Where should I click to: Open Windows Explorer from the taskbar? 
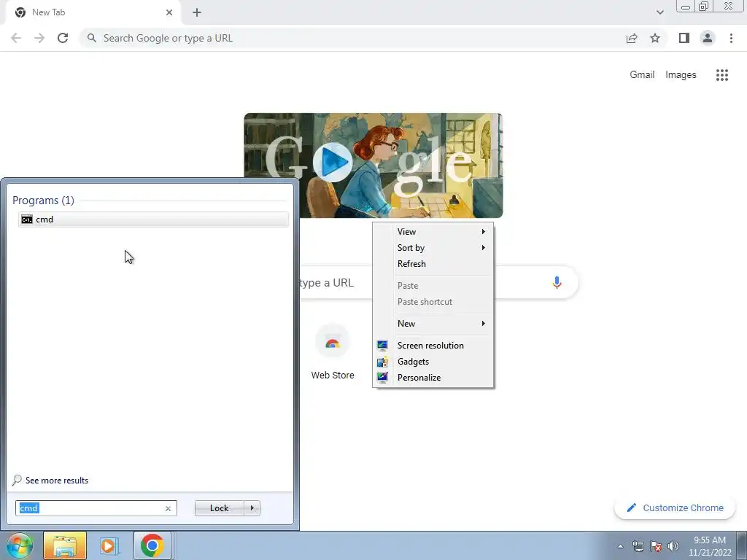click(65, 545)
